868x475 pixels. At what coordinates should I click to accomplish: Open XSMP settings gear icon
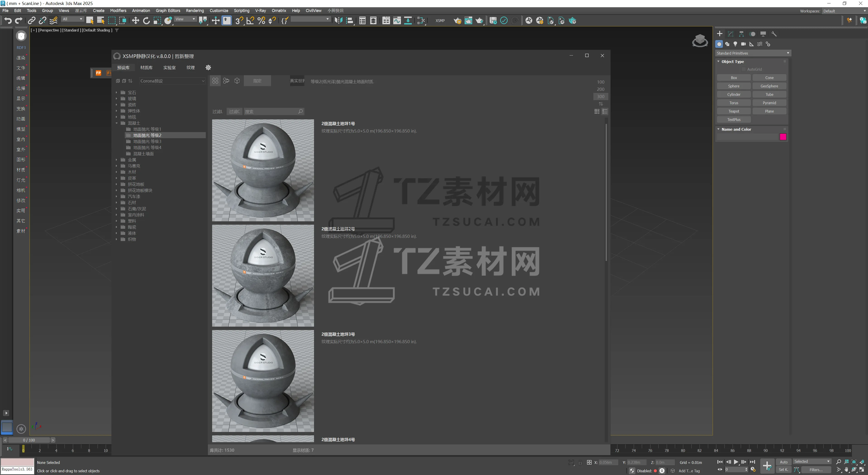[208, 68]
